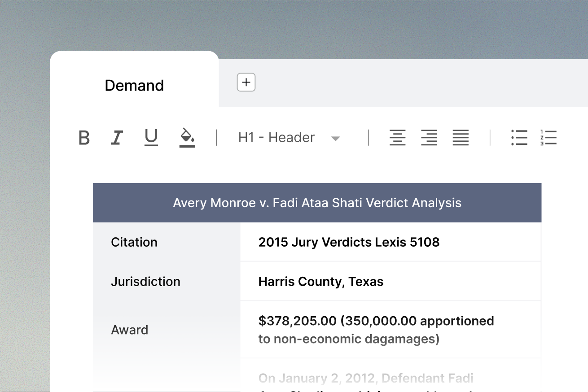Add a new tab with plus button
The width and height of the screenshot is (588, 392).
click(246, 83)
